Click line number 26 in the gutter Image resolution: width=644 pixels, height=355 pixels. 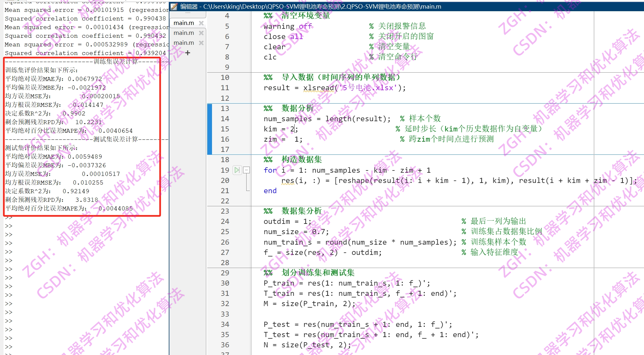pos(225,242)
